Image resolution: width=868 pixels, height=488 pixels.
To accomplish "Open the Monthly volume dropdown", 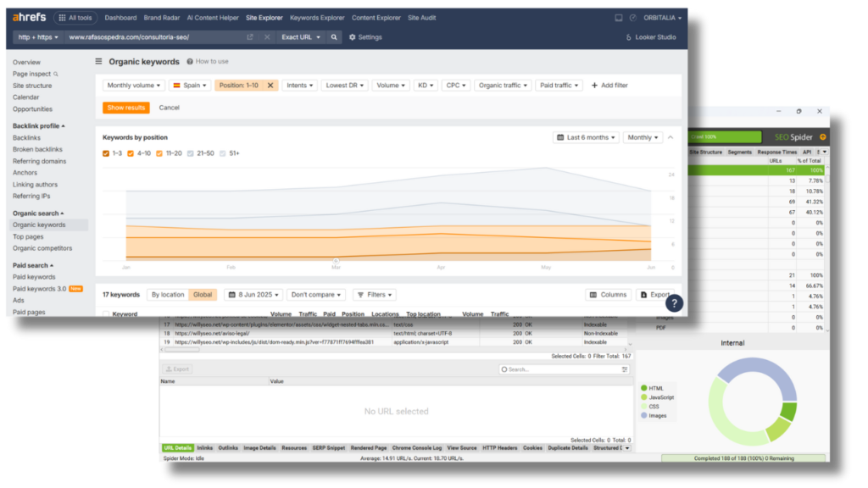I will 133,86.
